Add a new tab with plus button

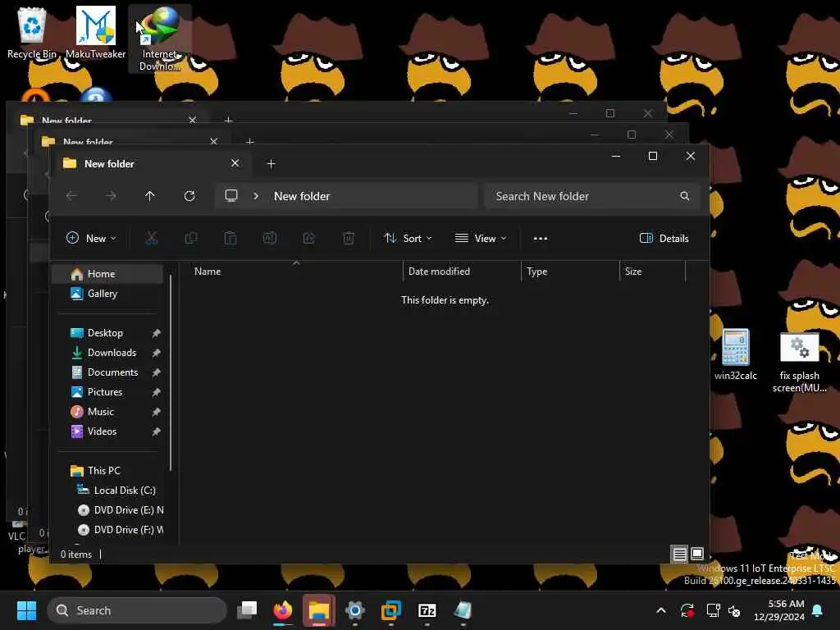271,164
